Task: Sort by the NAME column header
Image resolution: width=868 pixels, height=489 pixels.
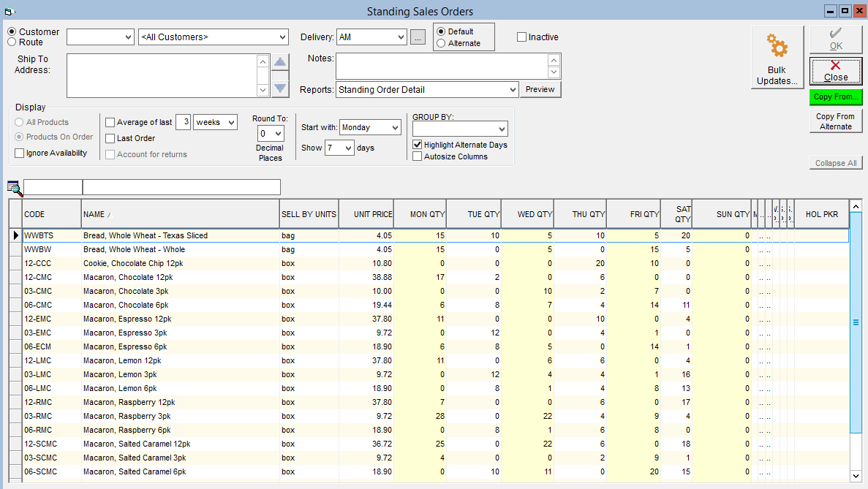Action: (181, 214)
